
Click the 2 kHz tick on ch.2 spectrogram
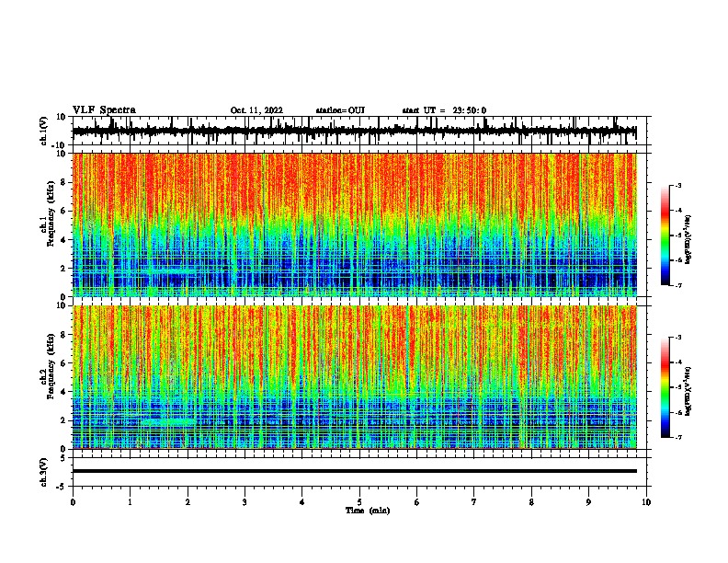click(x=63, y=420)
